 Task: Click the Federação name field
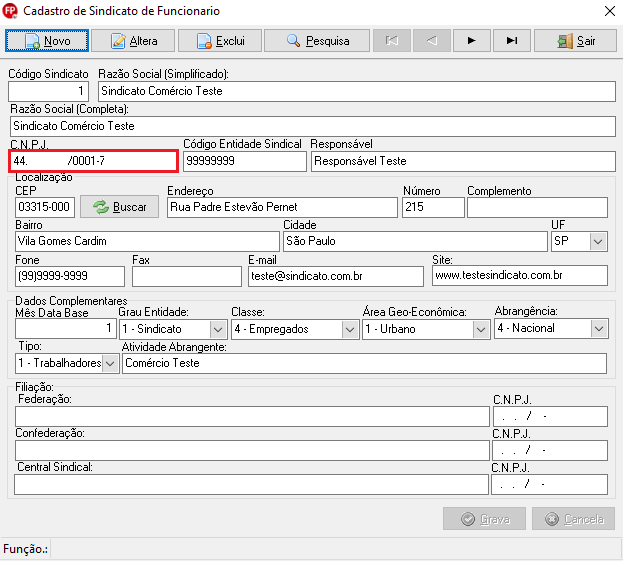pos(252,416)
